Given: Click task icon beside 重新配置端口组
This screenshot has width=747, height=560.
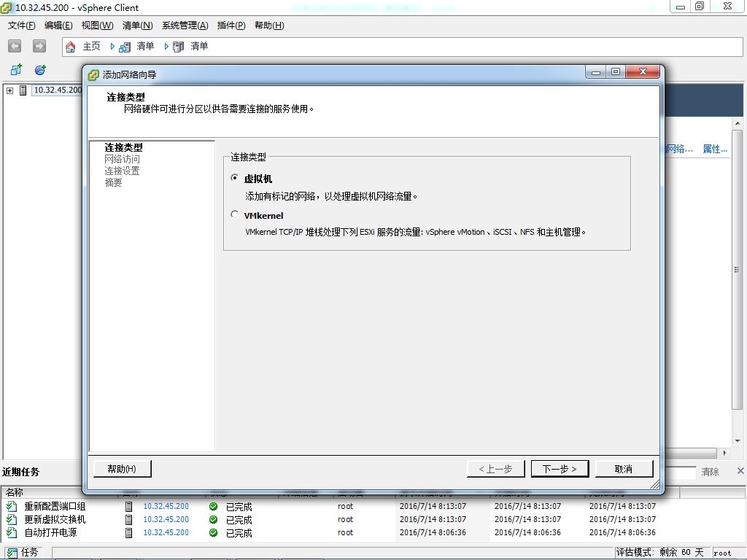Looking at the screenshot, I should pyautogui.click(x=12, y=506).
